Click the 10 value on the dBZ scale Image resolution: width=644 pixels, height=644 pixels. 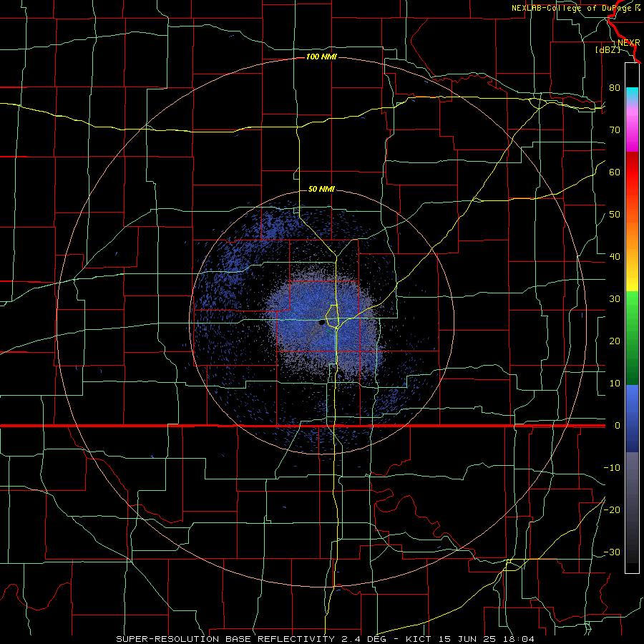click(x=615, y=384)
